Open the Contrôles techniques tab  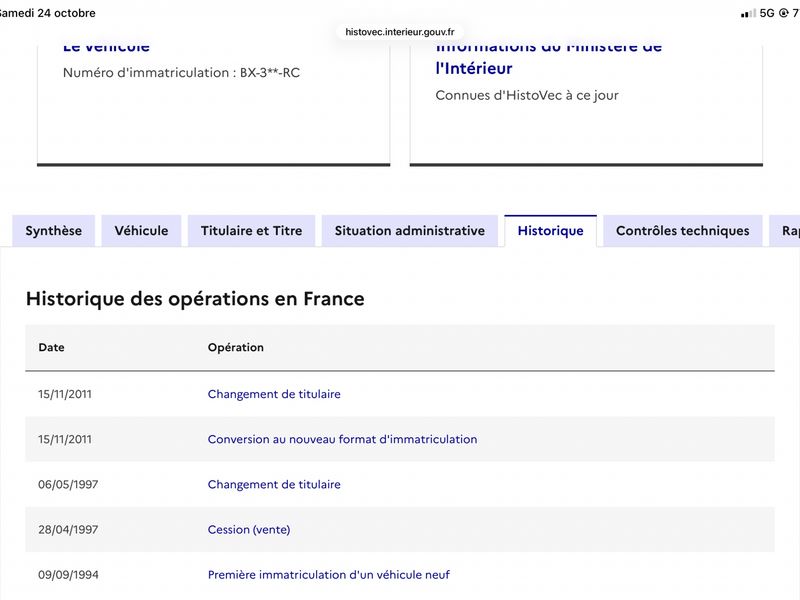pyautogui.click(x=683, y=231)
